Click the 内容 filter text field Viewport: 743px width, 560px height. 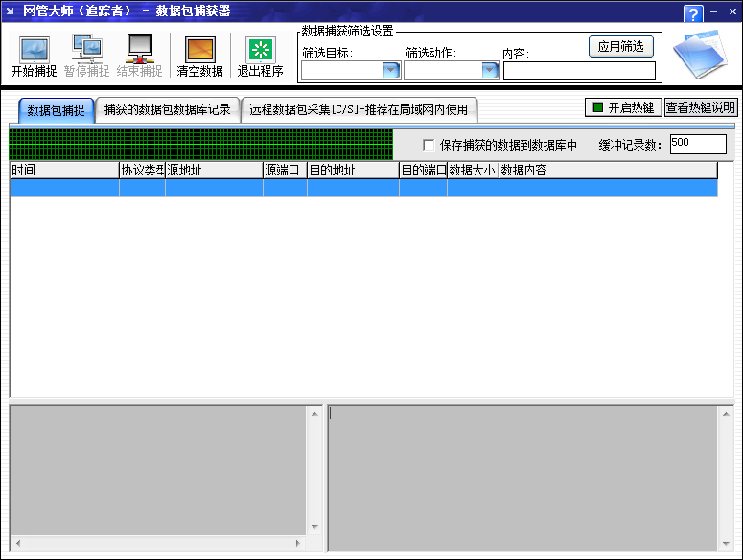(579, 71)
